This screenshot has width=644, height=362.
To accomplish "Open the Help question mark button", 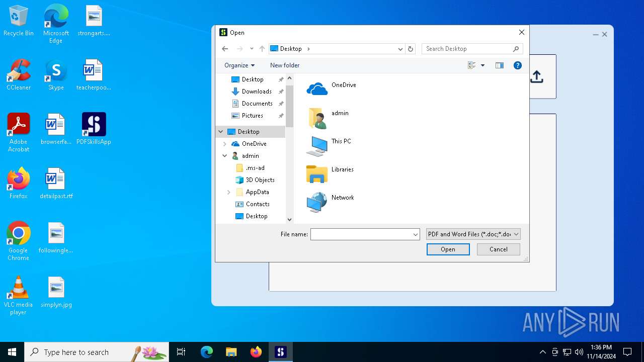I will click(517, 65).
